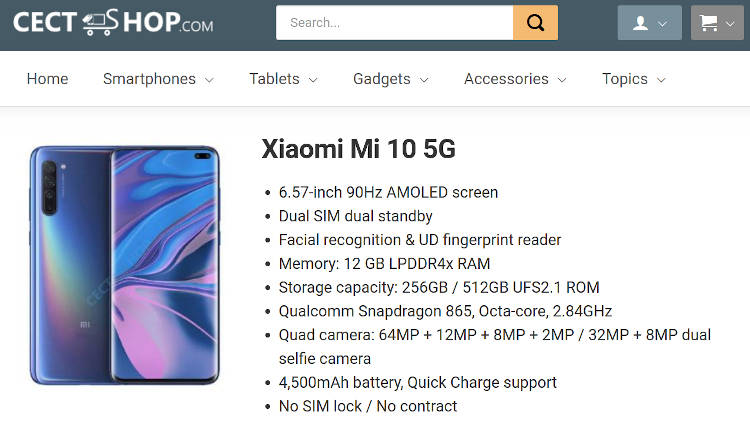Open the Tablets menu item

pos(274,78)
